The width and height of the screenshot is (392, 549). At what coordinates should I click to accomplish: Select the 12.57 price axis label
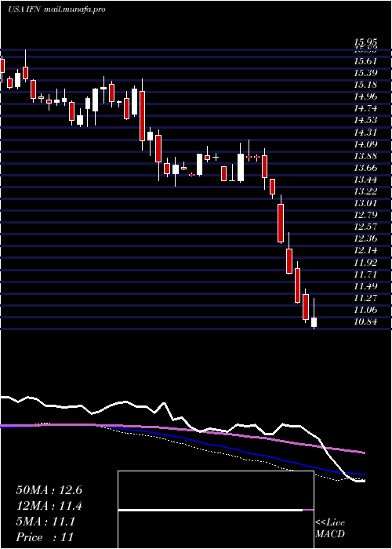(x=365, y=227)
